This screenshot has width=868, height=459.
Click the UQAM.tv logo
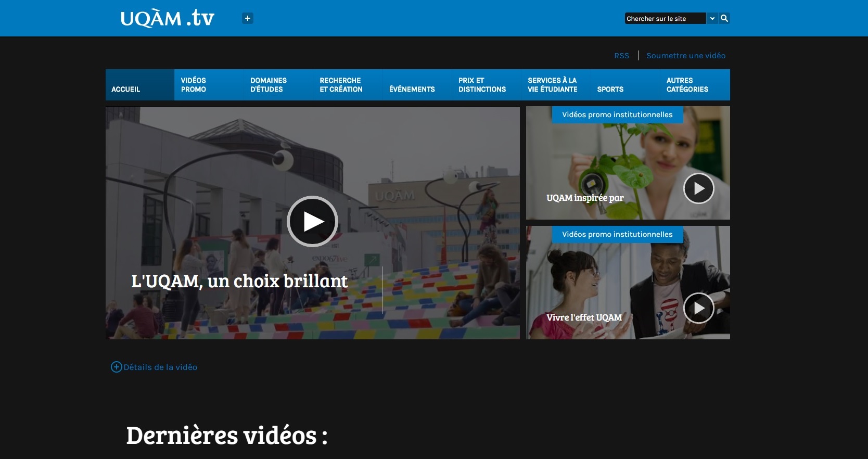pos(167,18)
